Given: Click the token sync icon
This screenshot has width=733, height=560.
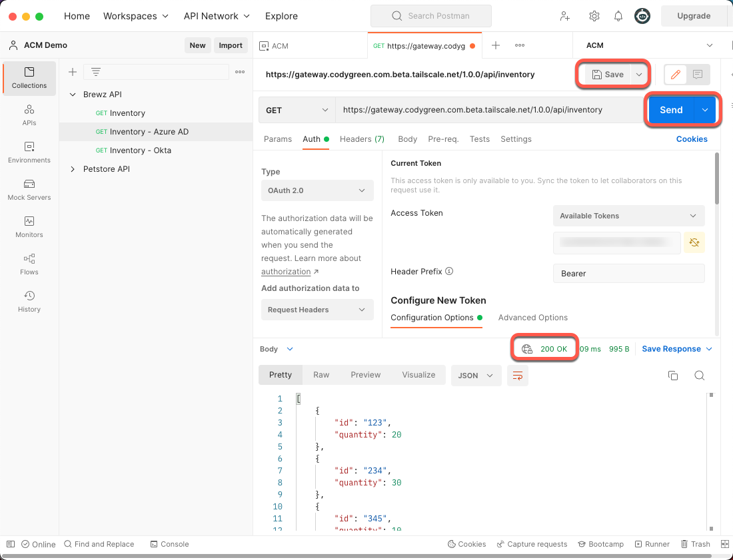Looking at the screenshot, I should [694, 243].
